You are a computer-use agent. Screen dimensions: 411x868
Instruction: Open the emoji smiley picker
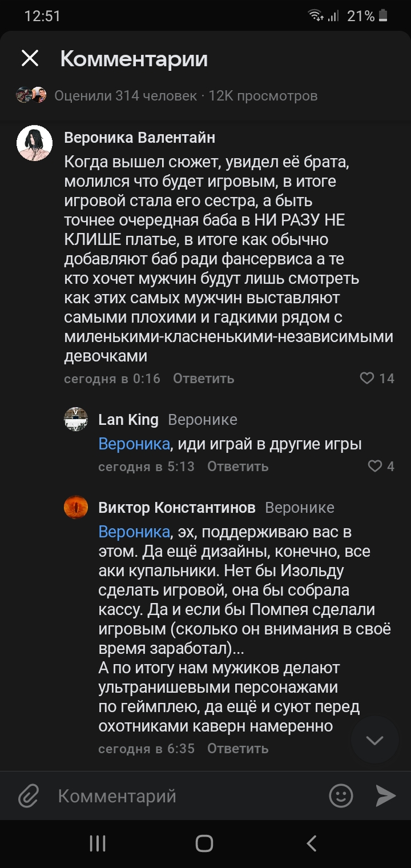click(341, 795)
